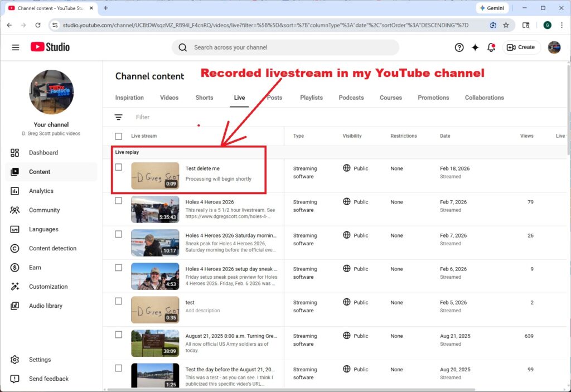Check the select-all checkbox in the list header

[x=119, y=135]
